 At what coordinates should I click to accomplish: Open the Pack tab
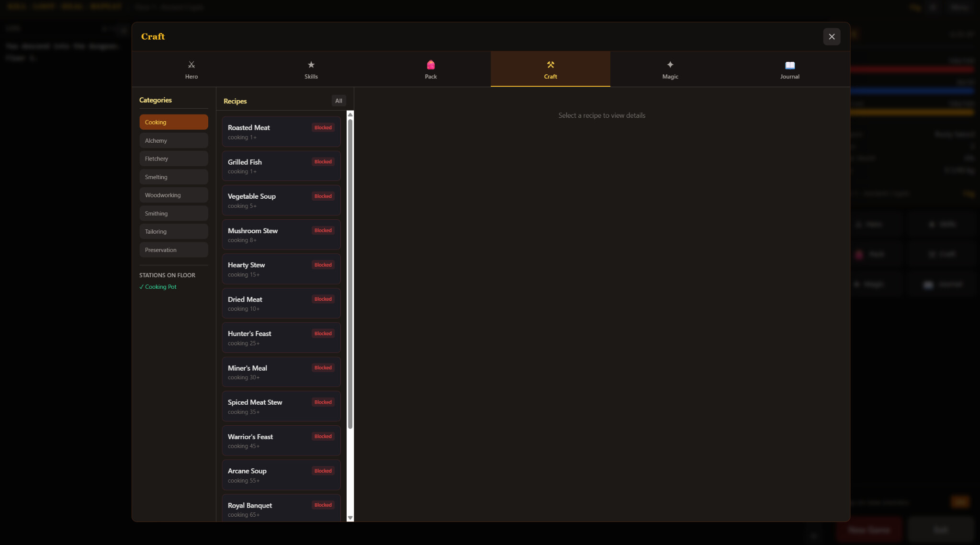click(x=431, y=69)
